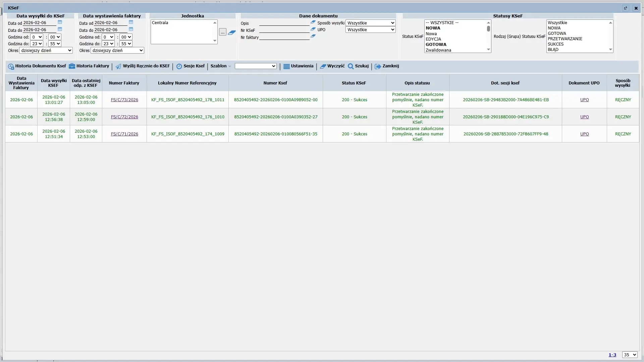The height and width of the screenshot is (362, 644).
Task: Expand Okres dropdown under Data wysyłki
Action: [46, 51]
